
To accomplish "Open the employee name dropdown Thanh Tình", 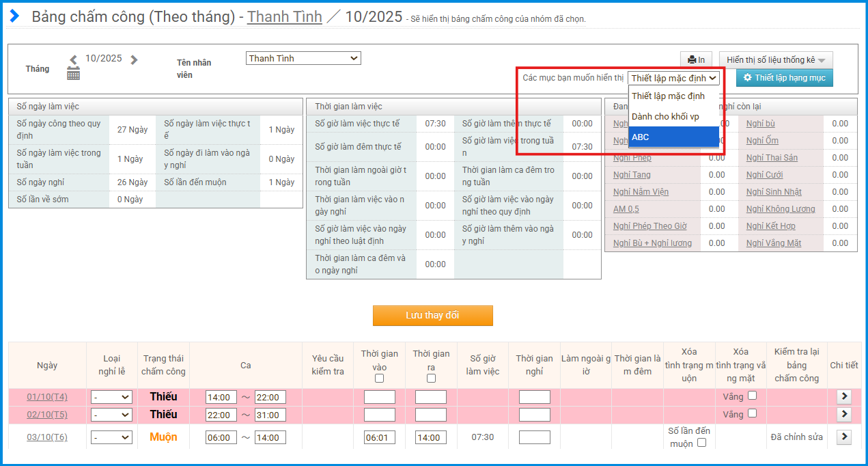I will [303, 59].
